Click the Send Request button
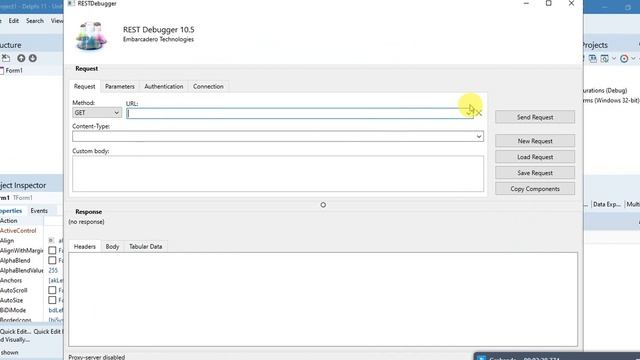This screenshot has height=360, width=640. coord(535,117)
